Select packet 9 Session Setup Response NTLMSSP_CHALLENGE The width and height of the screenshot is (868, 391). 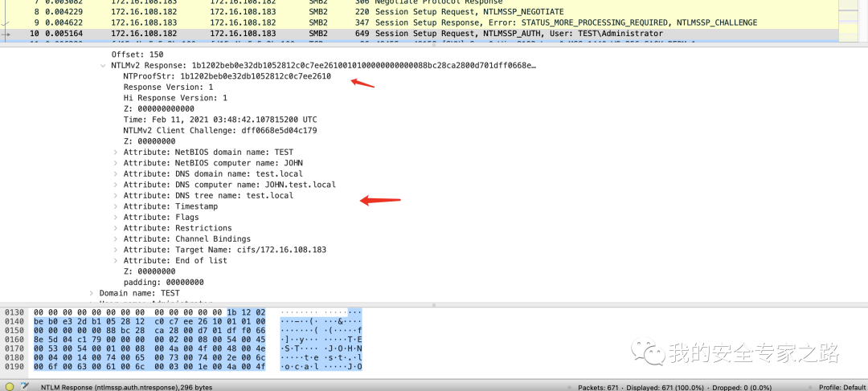[420, 22]
